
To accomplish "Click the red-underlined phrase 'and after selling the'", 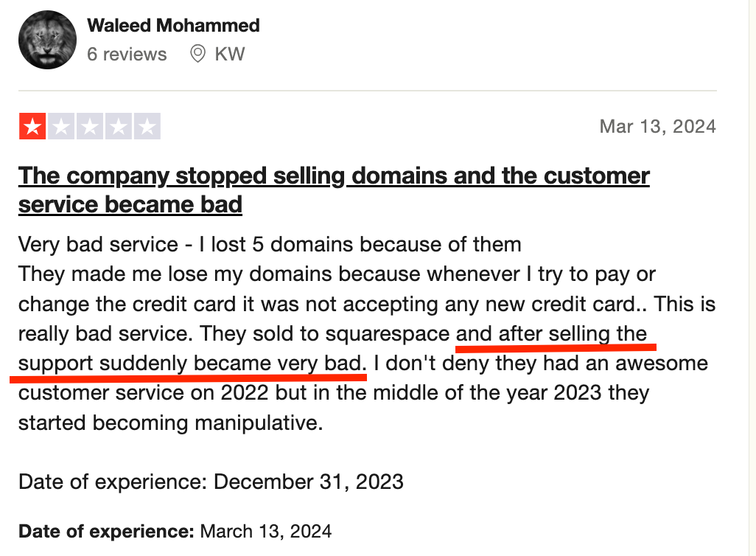I will coord(551,333).
